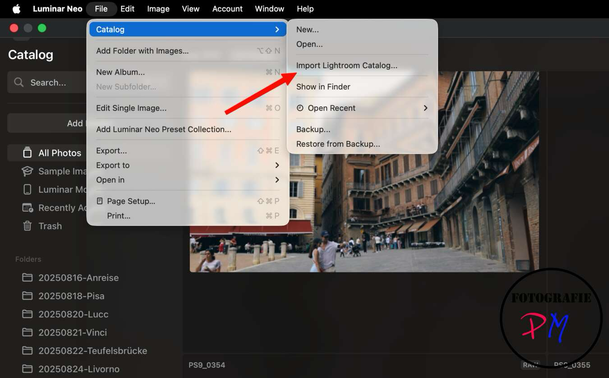Open the Apple menu icon
The height and width of the screenshot is (378, 609).
pyautogui.click(x=16, y=9)
